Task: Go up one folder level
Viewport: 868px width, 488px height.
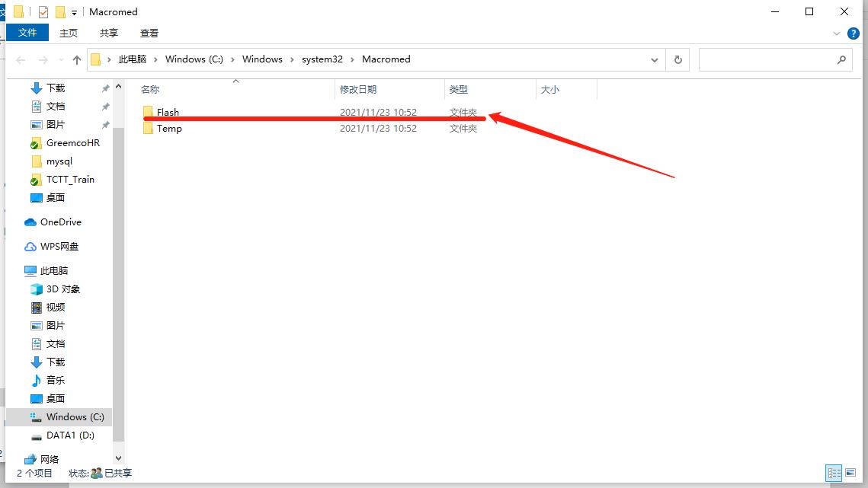Action: click(77, 59)
